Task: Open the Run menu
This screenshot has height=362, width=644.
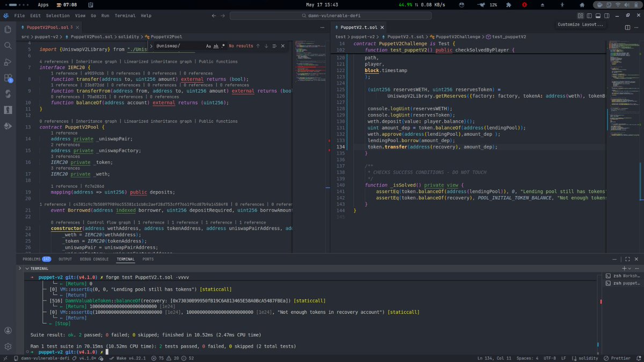Action: tap(105, 16)
